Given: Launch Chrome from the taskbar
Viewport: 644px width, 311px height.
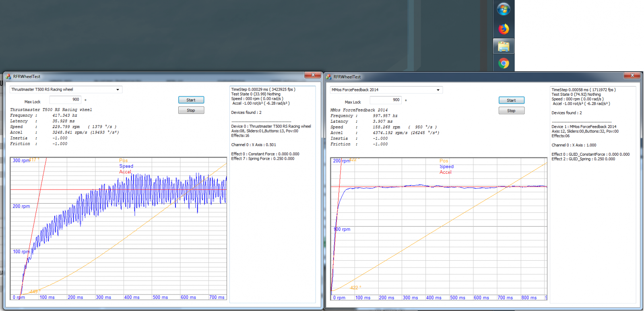Looking at the screenshot, I should pos(504,64).
